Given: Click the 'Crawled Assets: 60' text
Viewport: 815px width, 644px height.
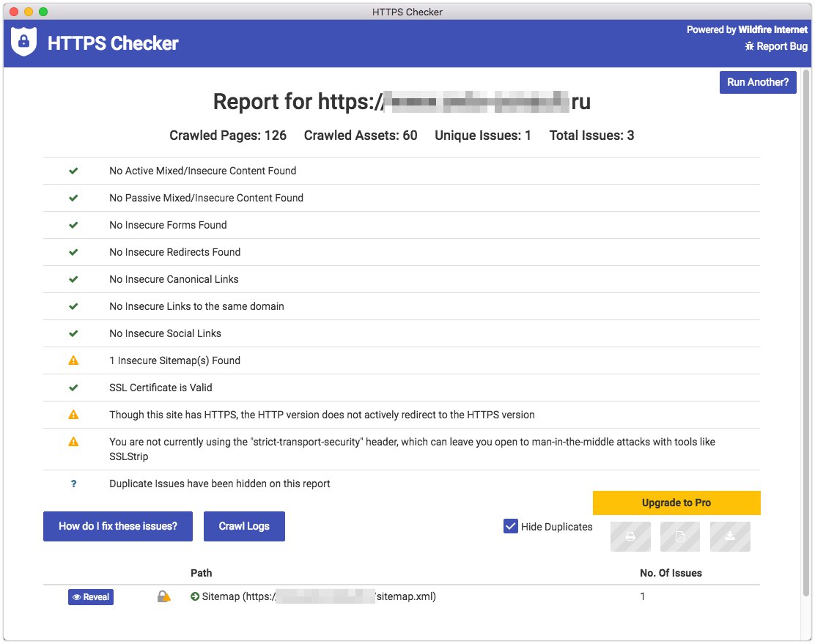Looking at the screenshot, I should click(361, 135).
